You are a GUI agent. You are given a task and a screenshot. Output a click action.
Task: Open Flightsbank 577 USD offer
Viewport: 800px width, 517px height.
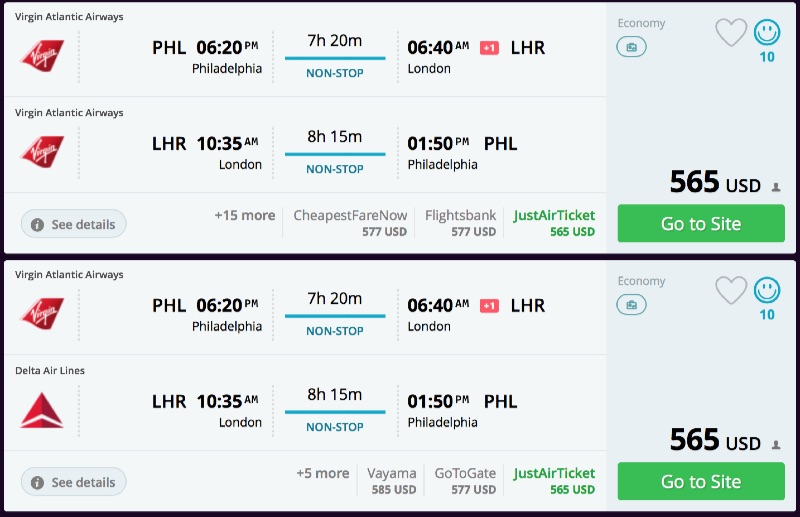tap(460, 223)
